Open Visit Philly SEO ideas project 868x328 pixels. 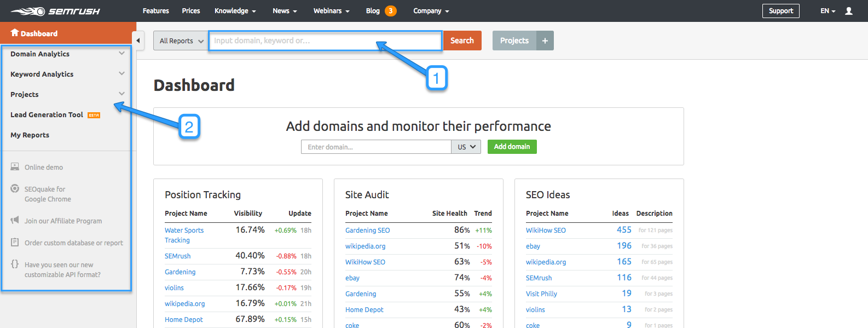coord(541,294)
